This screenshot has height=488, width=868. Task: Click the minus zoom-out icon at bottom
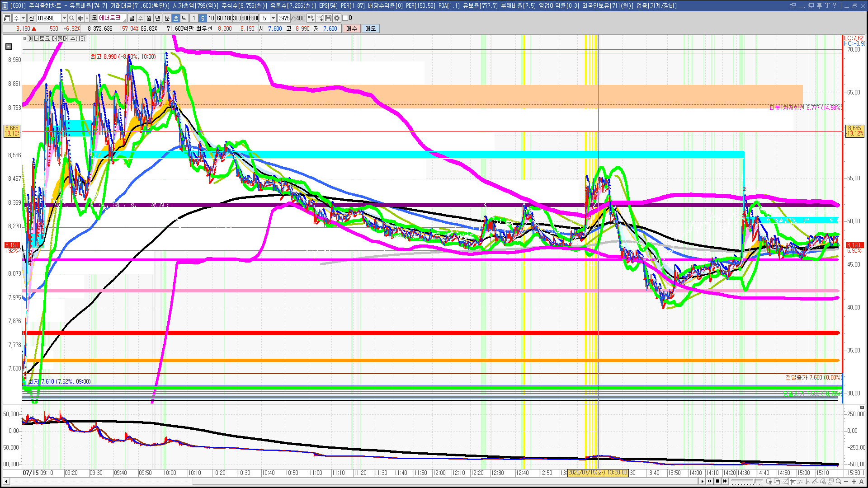click(x=846, y=482)
